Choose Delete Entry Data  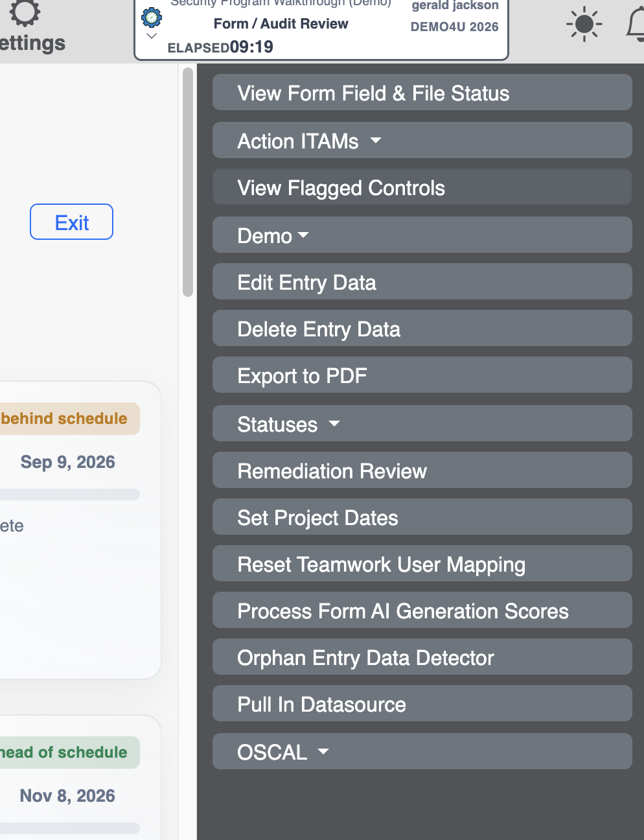coord(422,329)
